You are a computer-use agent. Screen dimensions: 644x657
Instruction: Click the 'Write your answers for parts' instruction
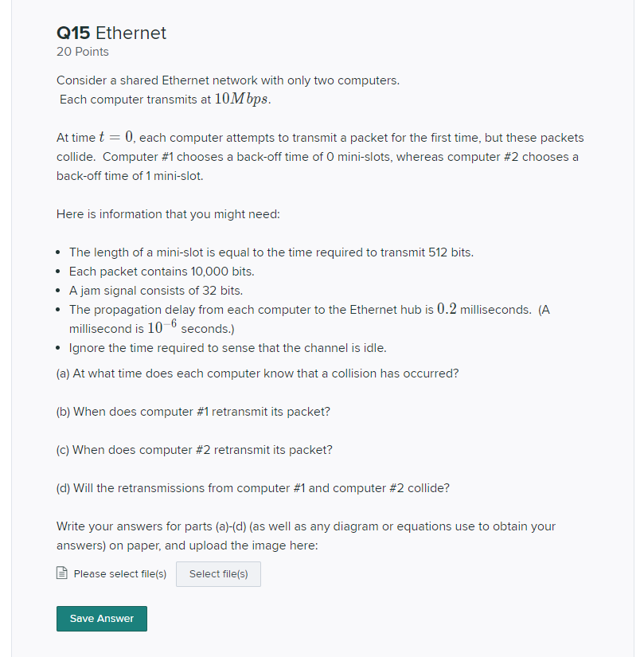(306, 536)
